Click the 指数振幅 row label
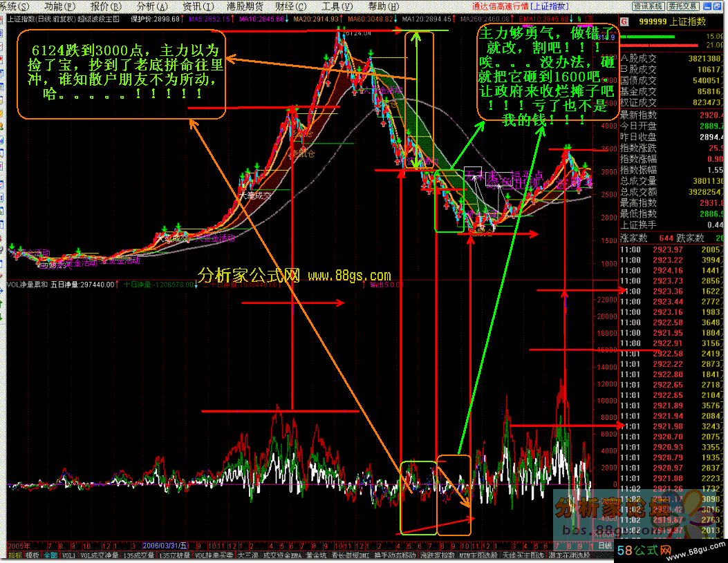 638,170
